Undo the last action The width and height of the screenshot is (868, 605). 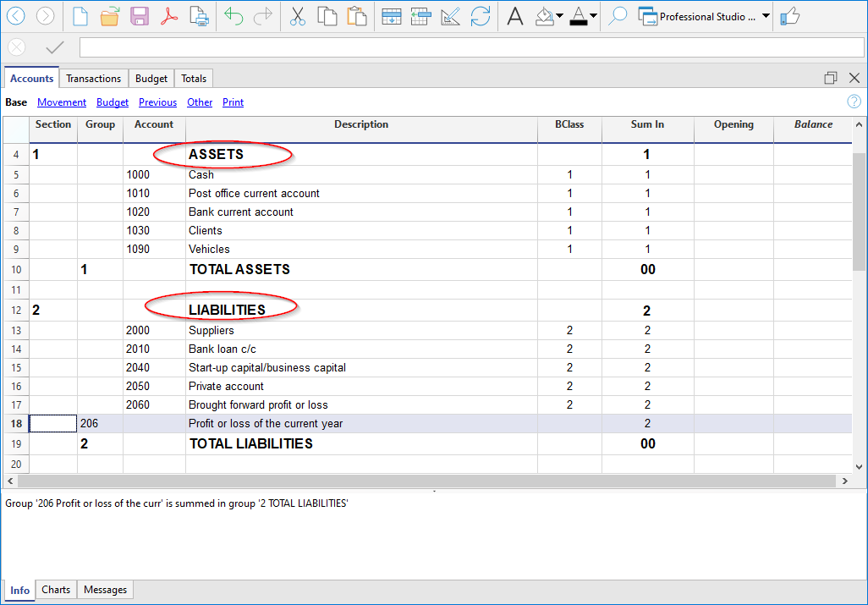[233, 16]
